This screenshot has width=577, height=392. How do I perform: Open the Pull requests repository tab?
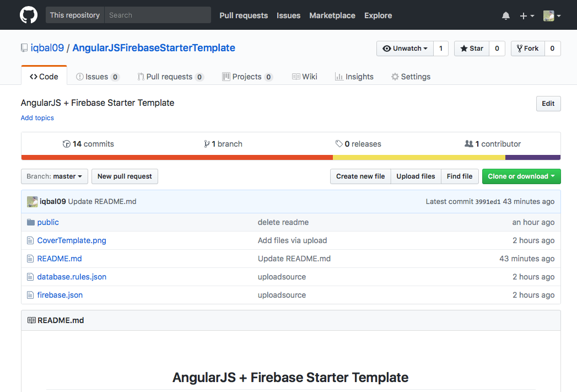pyautogui.click(x=171, y=77)
